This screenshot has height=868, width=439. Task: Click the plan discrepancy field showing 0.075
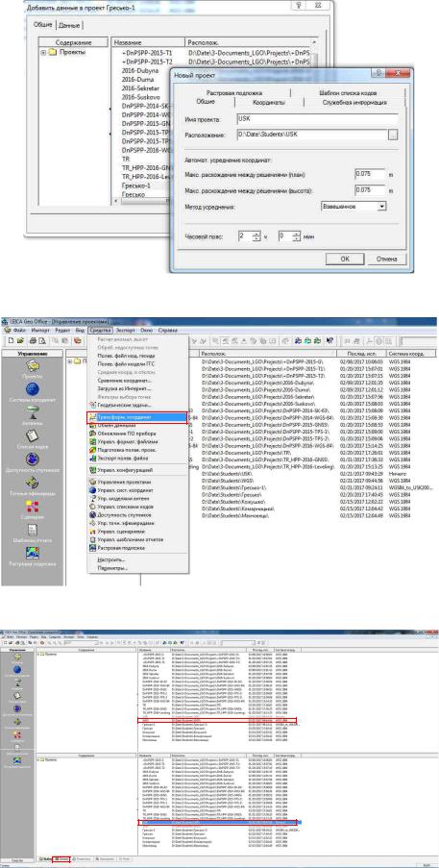pyautogui.click(x=369, y=174)
